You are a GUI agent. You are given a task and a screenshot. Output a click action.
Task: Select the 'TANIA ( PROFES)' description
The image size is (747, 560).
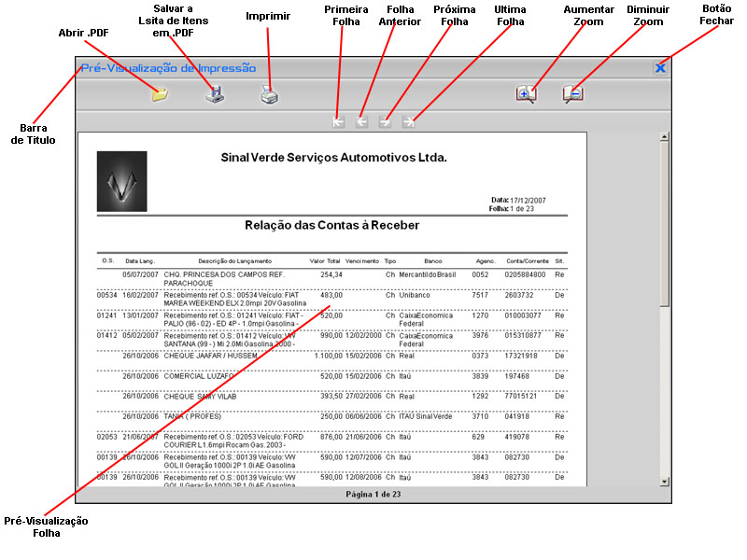[x=192, y=416]
